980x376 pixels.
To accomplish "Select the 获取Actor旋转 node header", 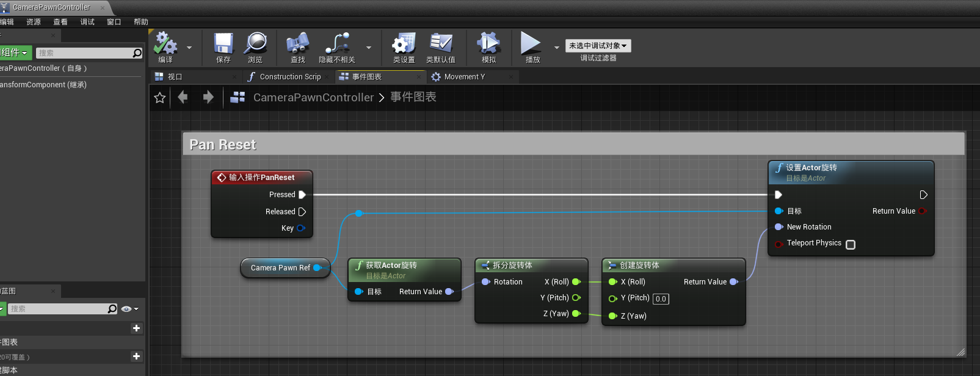I will pos(404,270).
